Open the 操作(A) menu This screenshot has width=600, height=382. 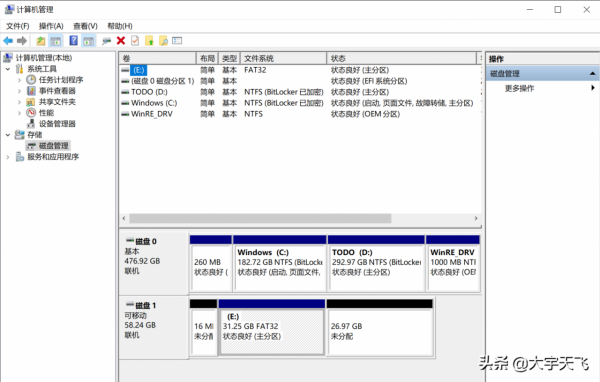(x=51, y=26)
